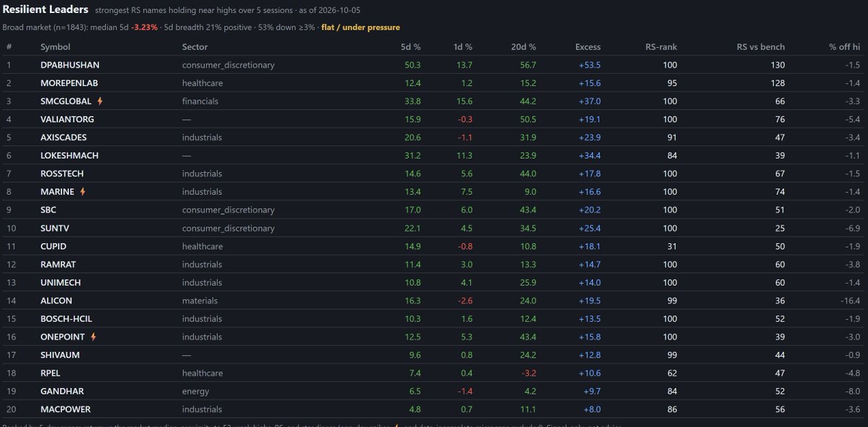Sort by the RS vs bench header
Image resolution: width=868 pixels, height=427 pixels.
tap(760, 47)
